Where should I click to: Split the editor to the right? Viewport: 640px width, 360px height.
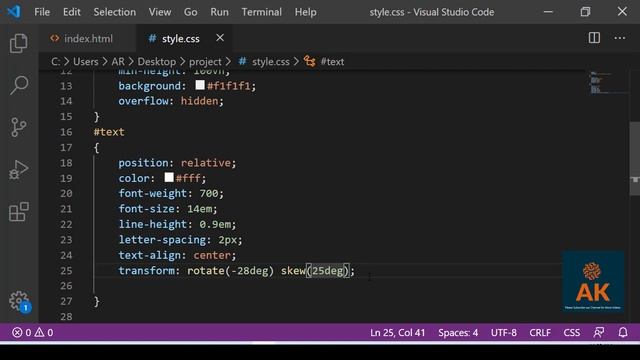(594, 38)
